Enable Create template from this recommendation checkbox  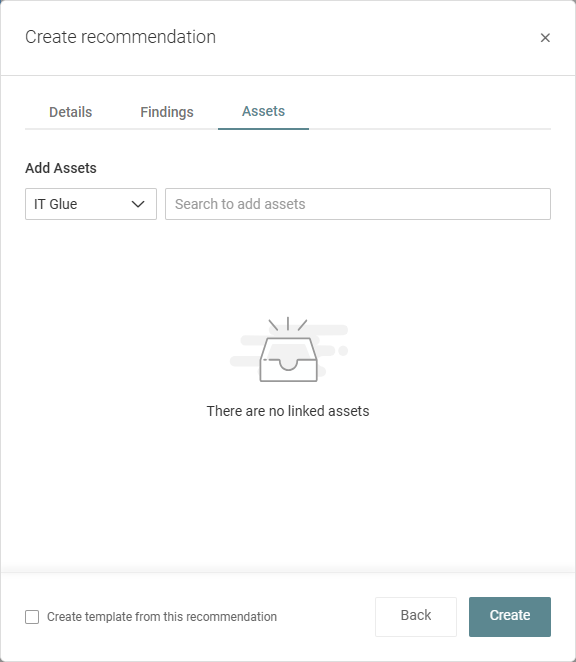[x=32, y=617]
